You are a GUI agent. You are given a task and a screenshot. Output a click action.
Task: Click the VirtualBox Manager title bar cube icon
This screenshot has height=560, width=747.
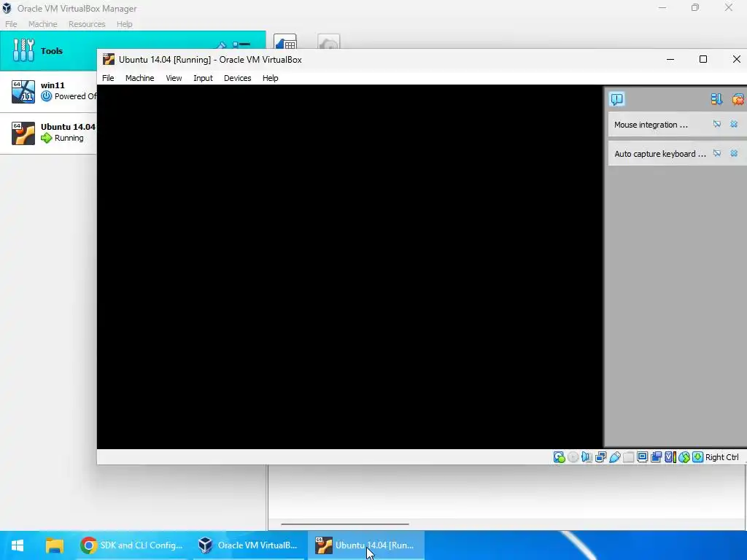tap(7, 8)
